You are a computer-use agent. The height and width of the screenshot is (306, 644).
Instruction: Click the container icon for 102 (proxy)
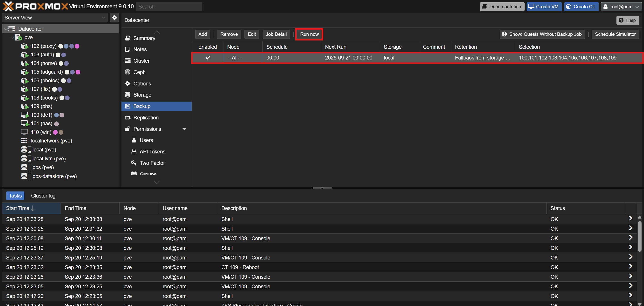click(x=25, y=46)
